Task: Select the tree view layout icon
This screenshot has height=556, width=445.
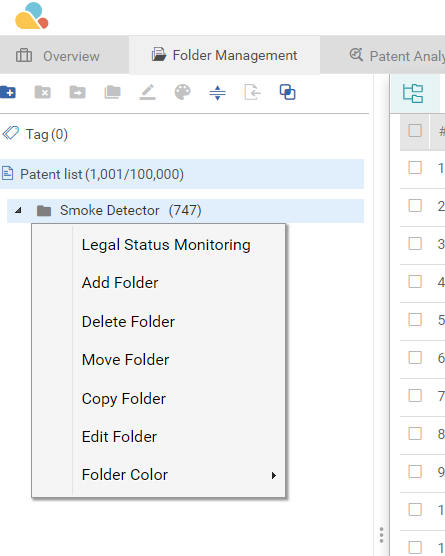Action: click(413, 94)
